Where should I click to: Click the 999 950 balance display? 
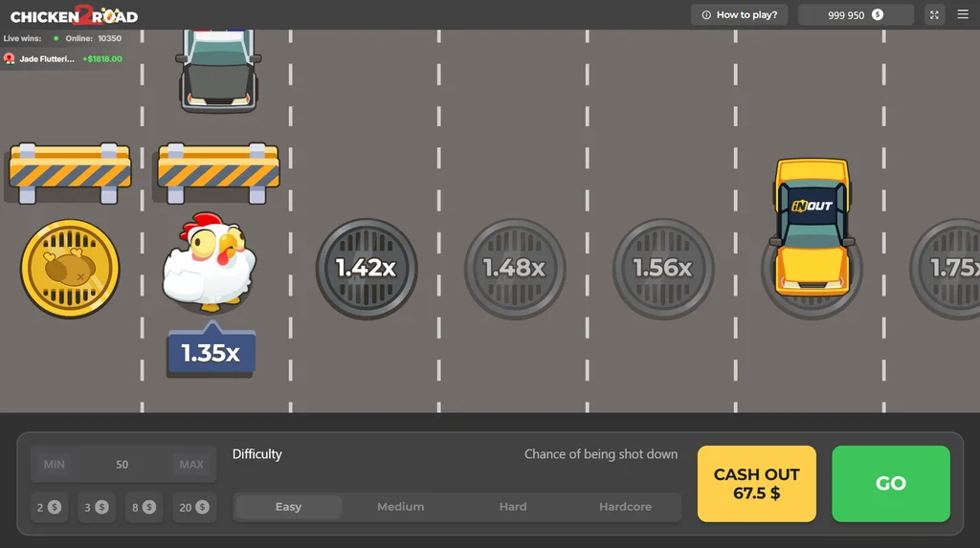[x=856, y=14]
